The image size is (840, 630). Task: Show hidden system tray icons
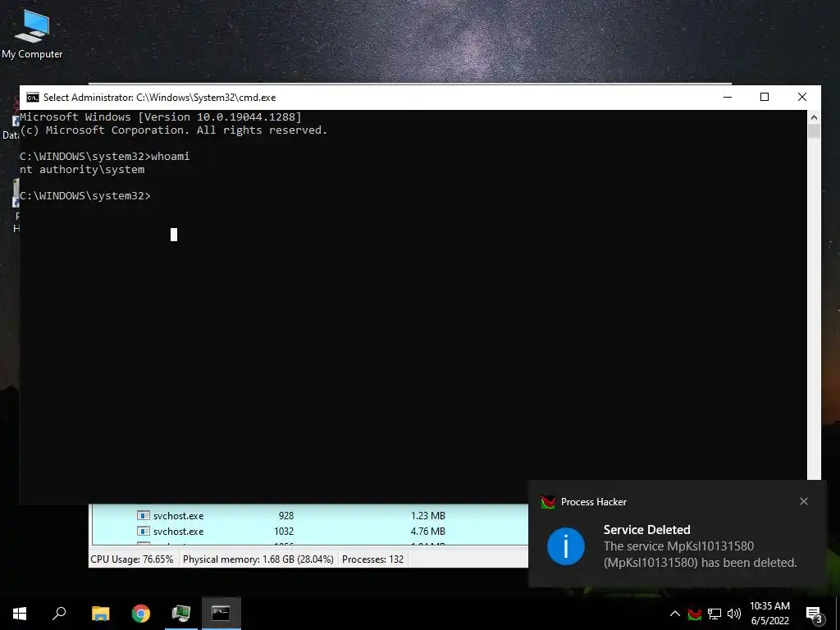click(x=675, y=614)
